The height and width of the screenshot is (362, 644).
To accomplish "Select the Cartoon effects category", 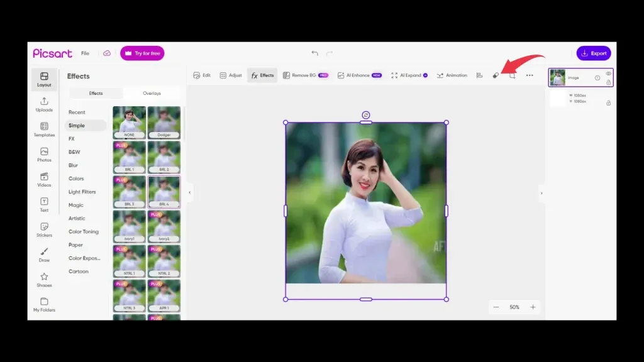I will (x=79, y=271).
